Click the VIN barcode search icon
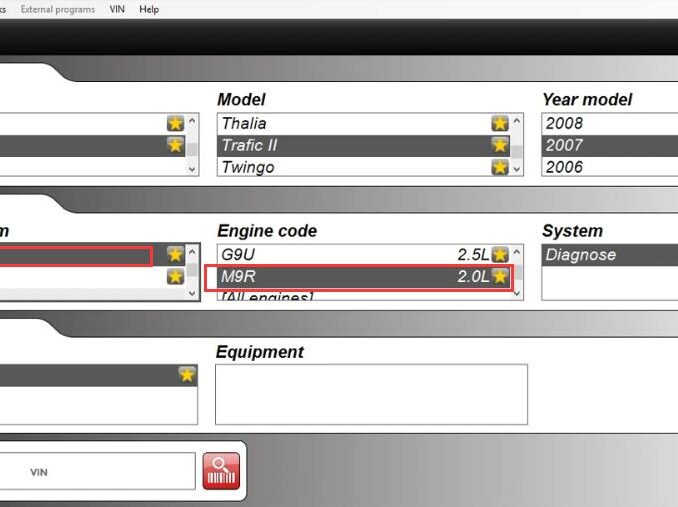 pos(221,470)
